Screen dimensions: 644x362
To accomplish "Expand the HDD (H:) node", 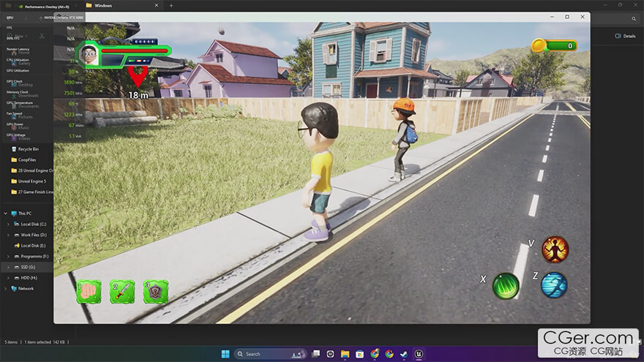I will click(8, 277).
